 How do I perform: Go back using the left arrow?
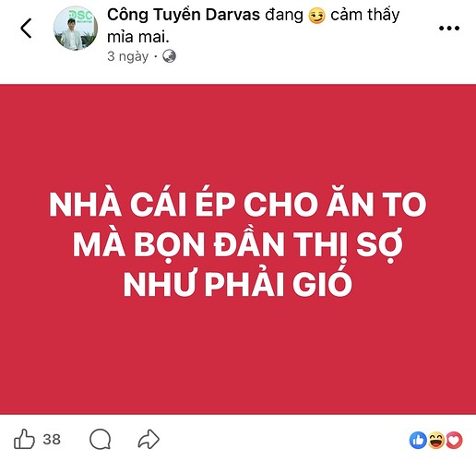(x=26, y=29)
